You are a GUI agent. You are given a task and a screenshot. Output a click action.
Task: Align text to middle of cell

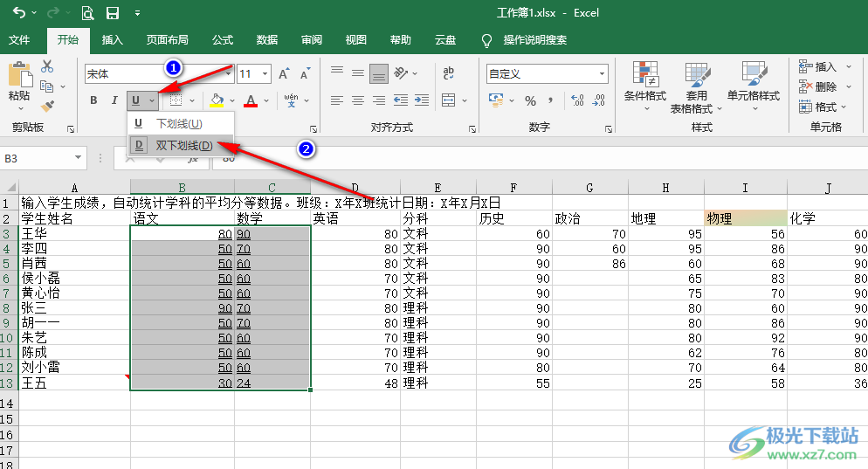[x=358, y=72]
